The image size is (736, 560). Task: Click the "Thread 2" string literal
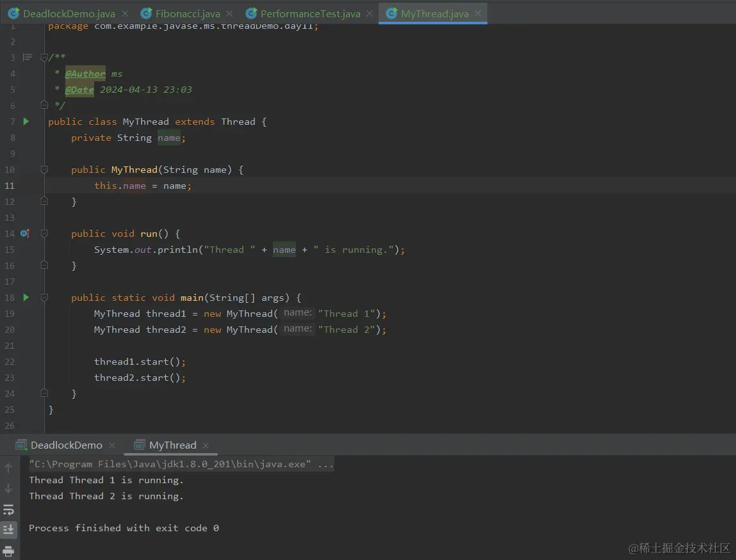click(346, 329)
